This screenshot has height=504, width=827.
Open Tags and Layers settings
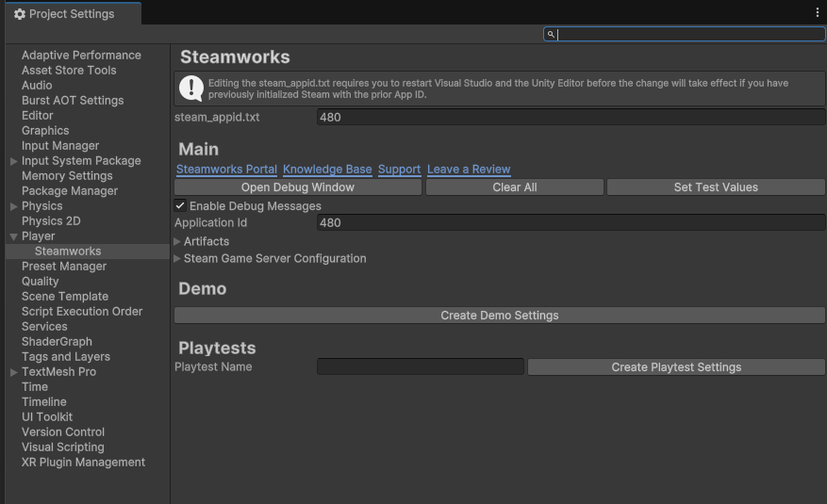pyautogui.click(x=66, y=357)
